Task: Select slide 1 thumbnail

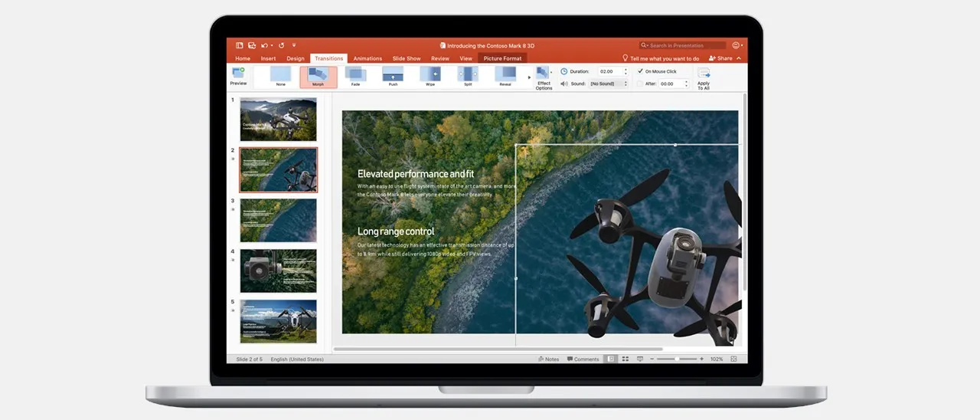Action: 278,119
